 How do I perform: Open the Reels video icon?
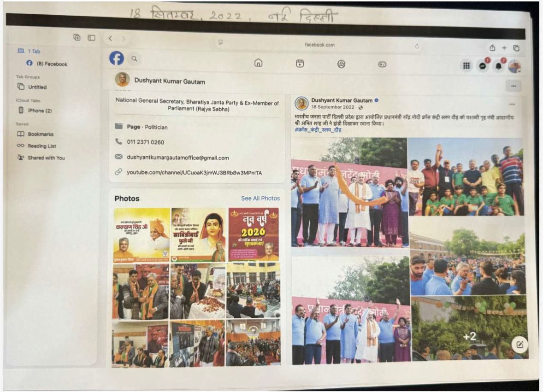[x=300, y=64]
